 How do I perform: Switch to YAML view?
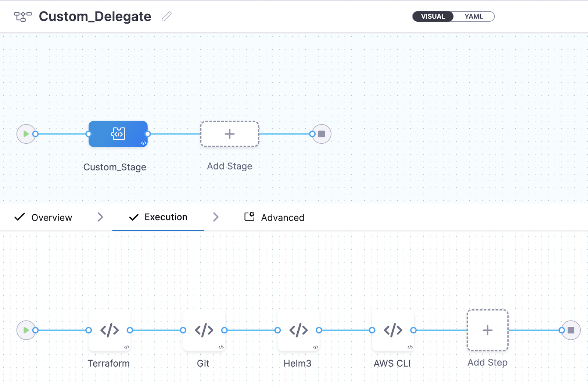(x=473, y=17)
